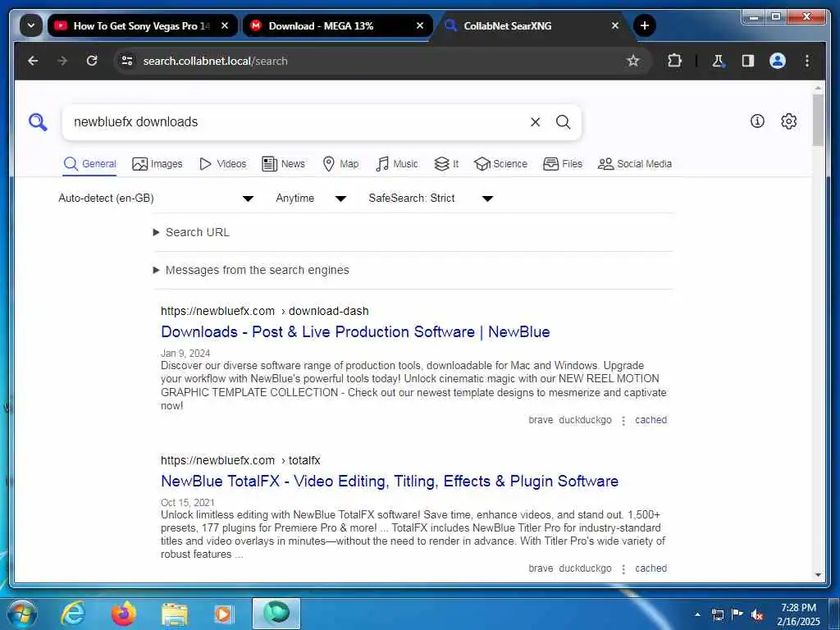Bookmark this page with the star icon
The height and width of the screenshot is (630, 840).
633,61
